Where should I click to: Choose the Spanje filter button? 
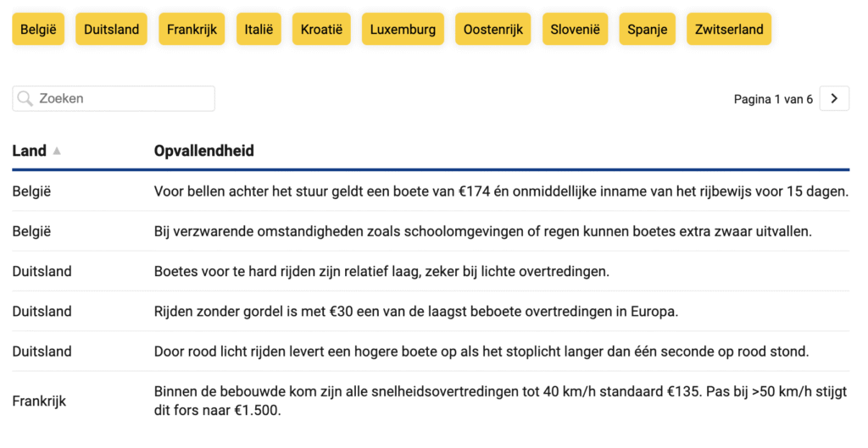pos(647,29)
